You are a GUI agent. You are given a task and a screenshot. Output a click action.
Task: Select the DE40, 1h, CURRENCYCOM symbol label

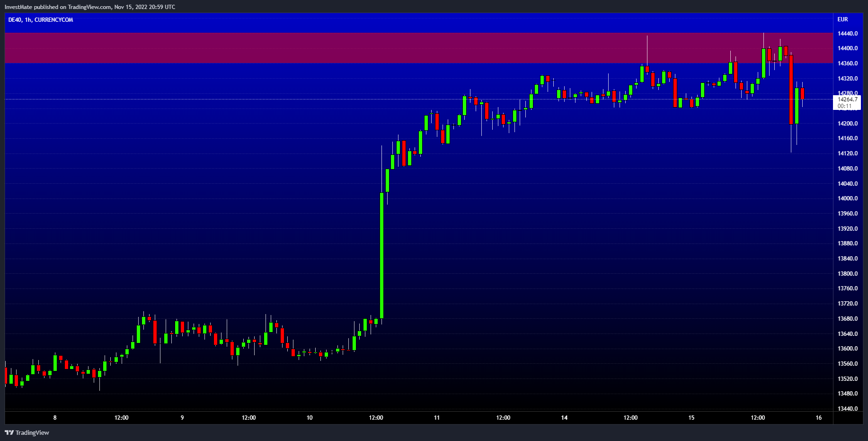(x=41, y=20)
